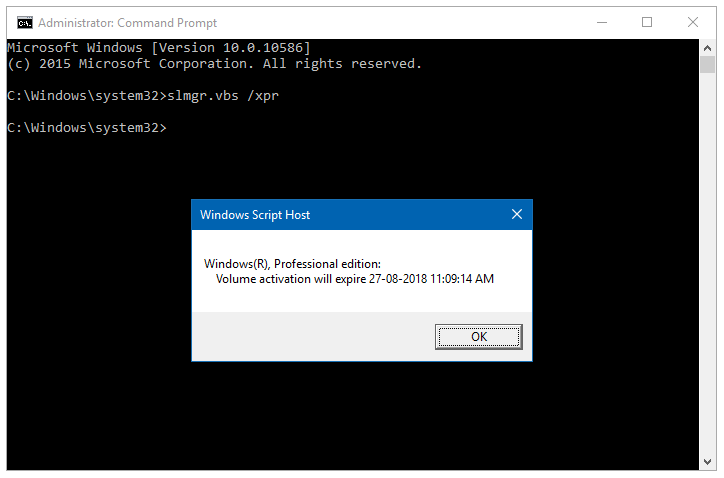Click the 'Volume activation will expire' message
The image size is (724, 478).
355,279
